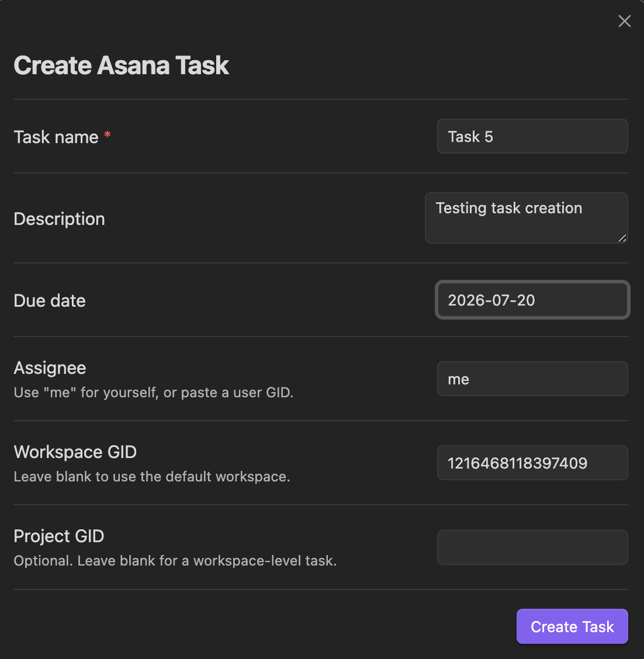644x659 pixels.
Task: Click the Project GID label
Action: point(59,536)
